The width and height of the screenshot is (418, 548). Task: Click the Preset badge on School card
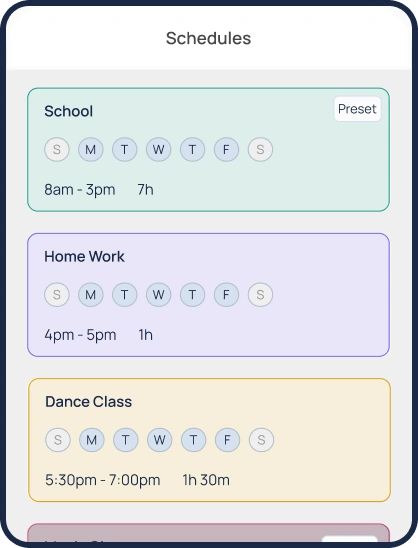point(357,109)
